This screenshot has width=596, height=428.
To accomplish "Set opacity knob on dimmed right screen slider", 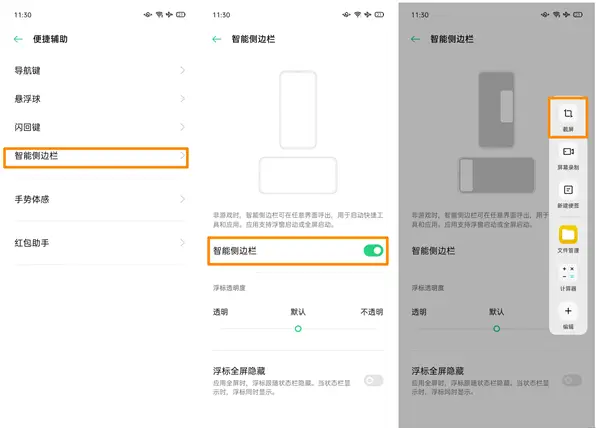I will [496, 328].
